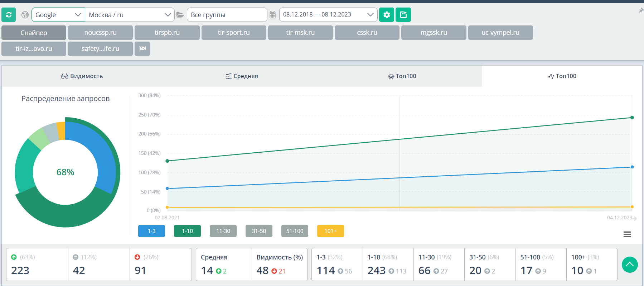Click the flag icon button after the competitor tabs
Viewport: 644px width, 286px height.
(x=142, y=49)
